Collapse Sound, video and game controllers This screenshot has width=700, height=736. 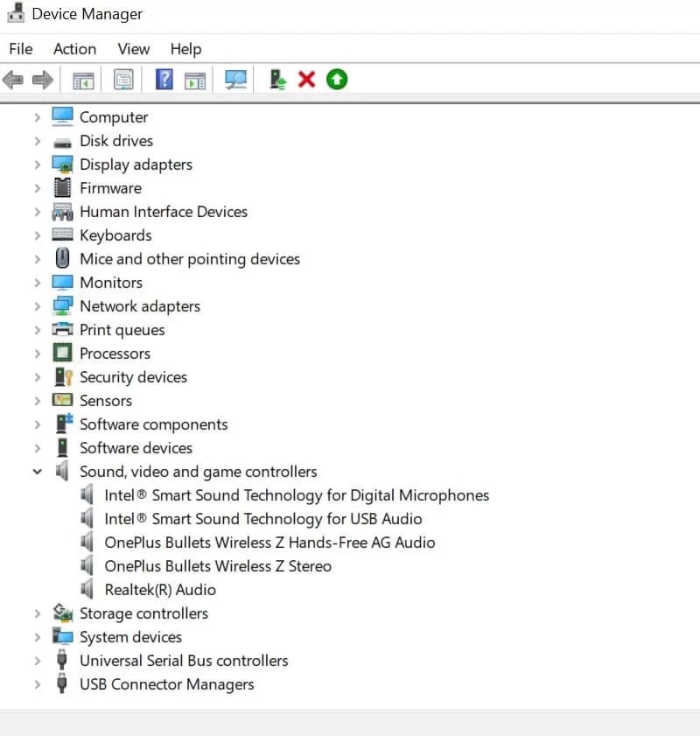coord(37,471)
